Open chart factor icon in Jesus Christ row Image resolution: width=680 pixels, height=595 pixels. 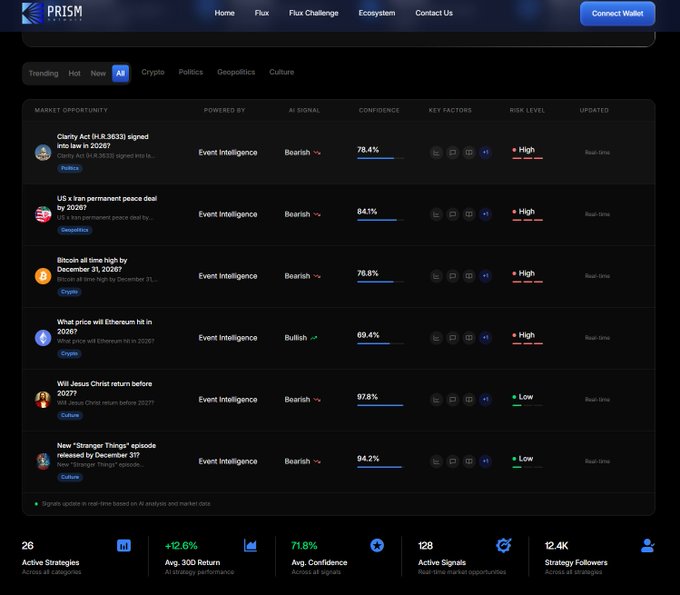(436, 399)
